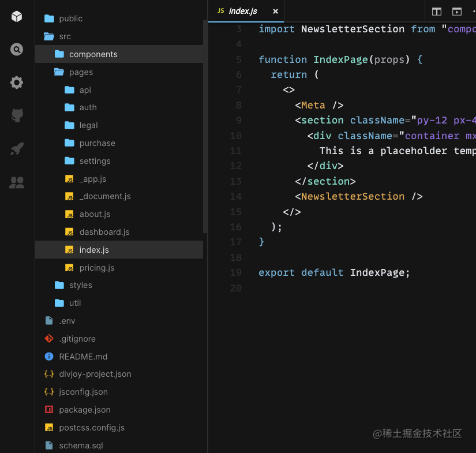
Task: Click the info icon beside README.md
Action: point(49,356)
